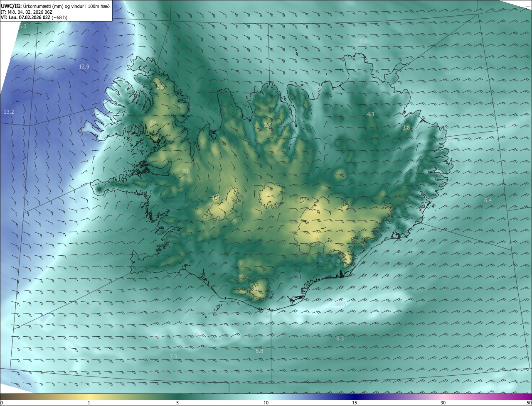
Task: Click the 6.8 value on the map
Action: click(259, 351)
